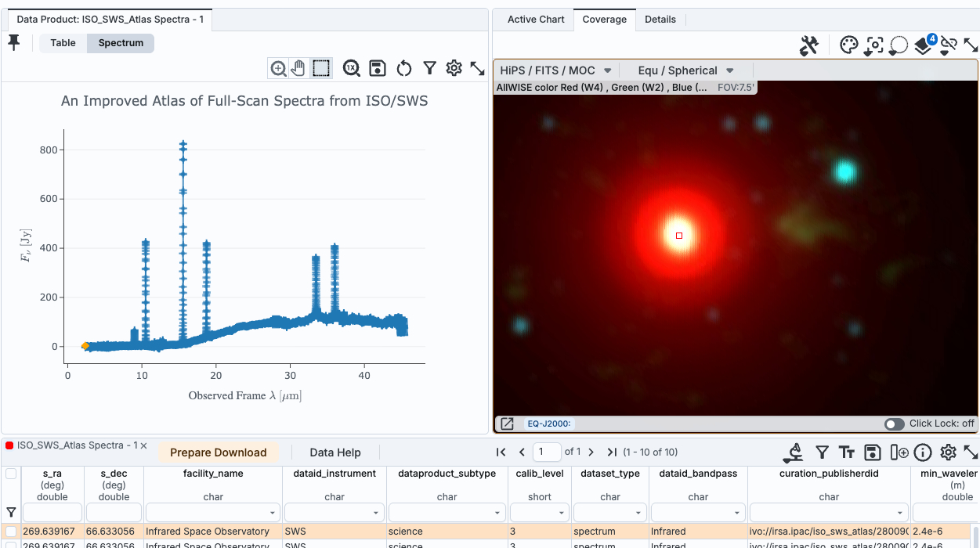Reset chart zoom to 1x
980x548 pixels.
(351, 69)
